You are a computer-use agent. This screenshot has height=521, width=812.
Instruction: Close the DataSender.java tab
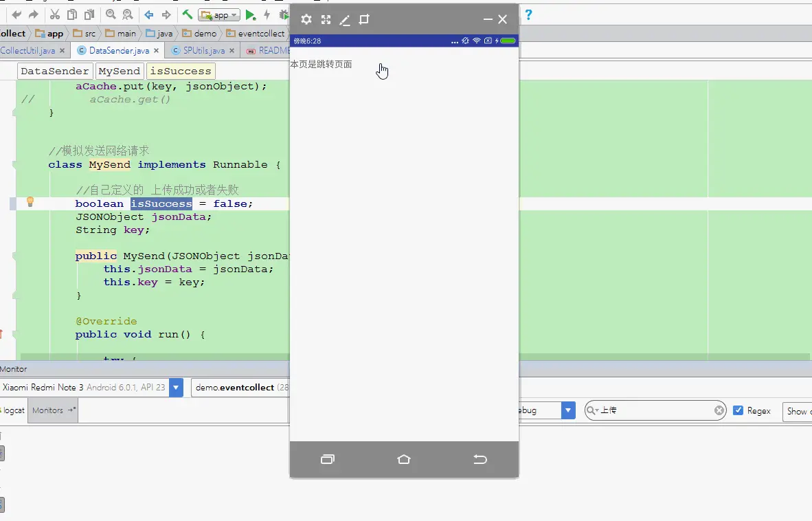point(157,51)
